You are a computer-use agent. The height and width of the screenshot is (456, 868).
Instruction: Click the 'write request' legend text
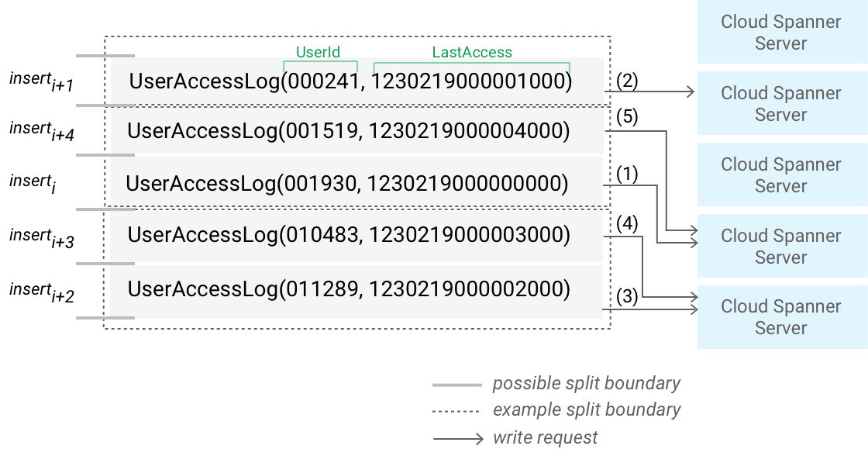click(546, 438)
